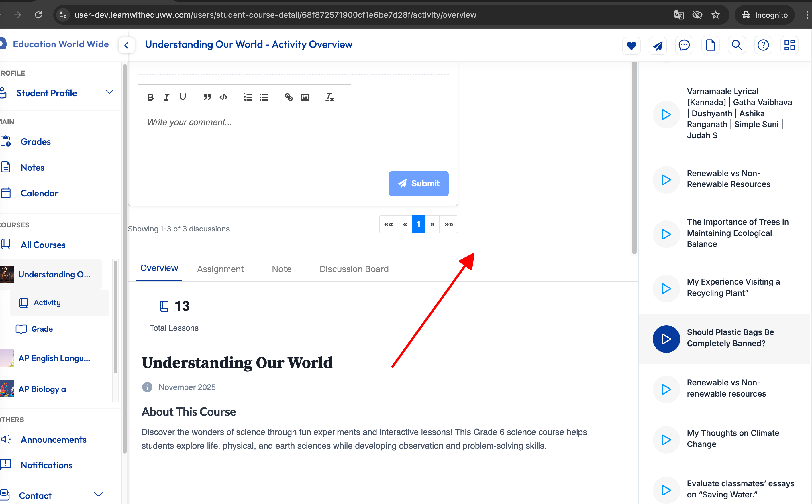Switch to the Assignment tab

tap(220, 269)
